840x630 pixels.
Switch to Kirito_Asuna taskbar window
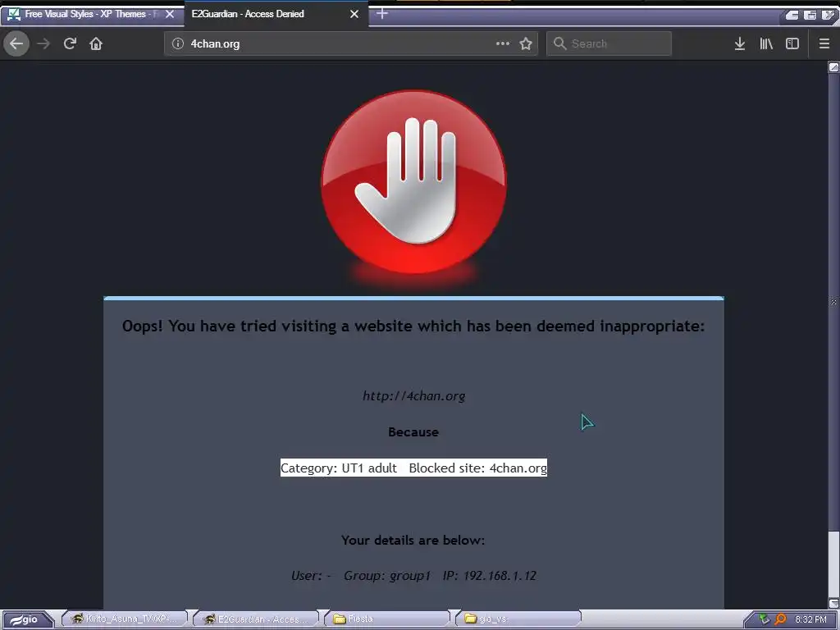click(x=125, y=619)
